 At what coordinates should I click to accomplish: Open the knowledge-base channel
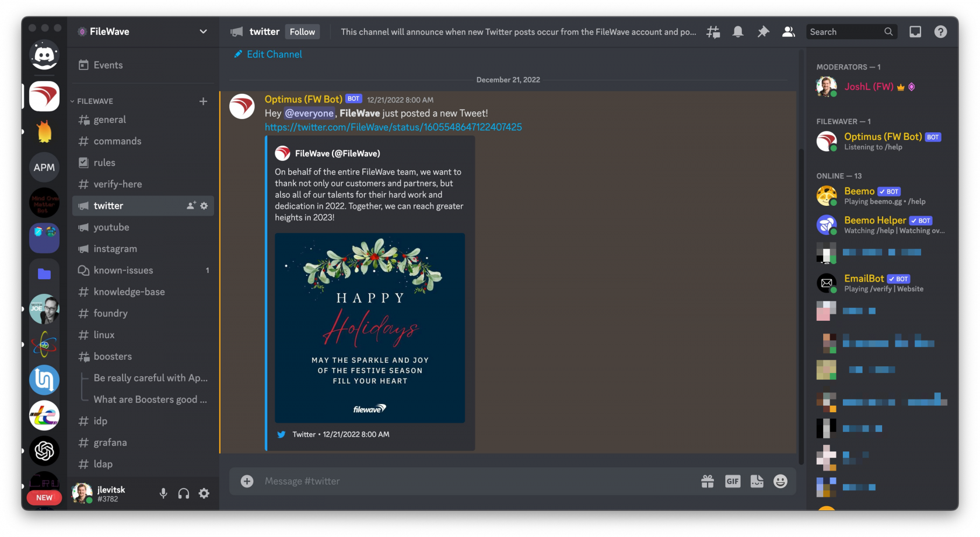tap(143, 292)
